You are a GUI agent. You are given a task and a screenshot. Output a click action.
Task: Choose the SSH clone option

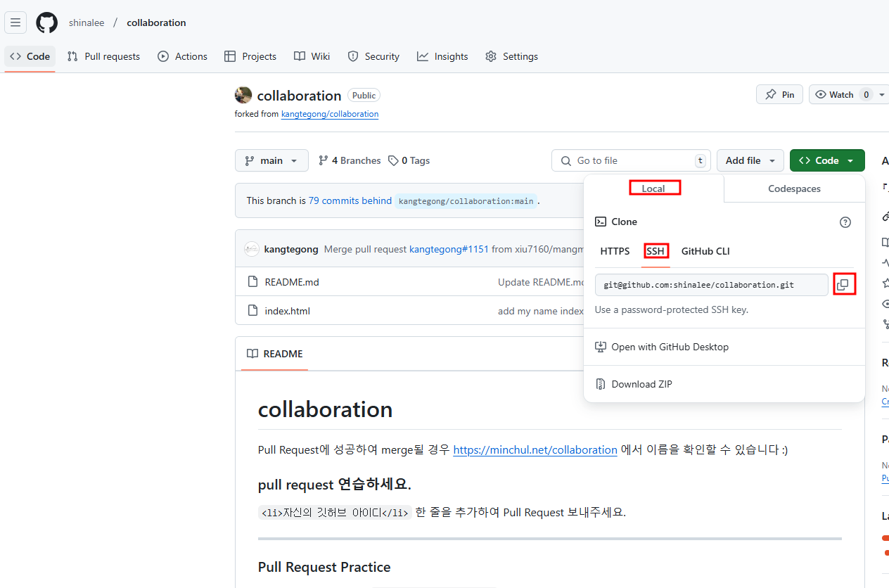tap(655, 251)
